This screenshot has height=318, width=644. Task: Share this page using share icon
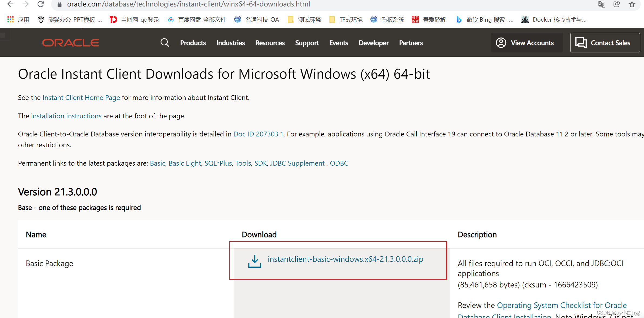(617, 4)
